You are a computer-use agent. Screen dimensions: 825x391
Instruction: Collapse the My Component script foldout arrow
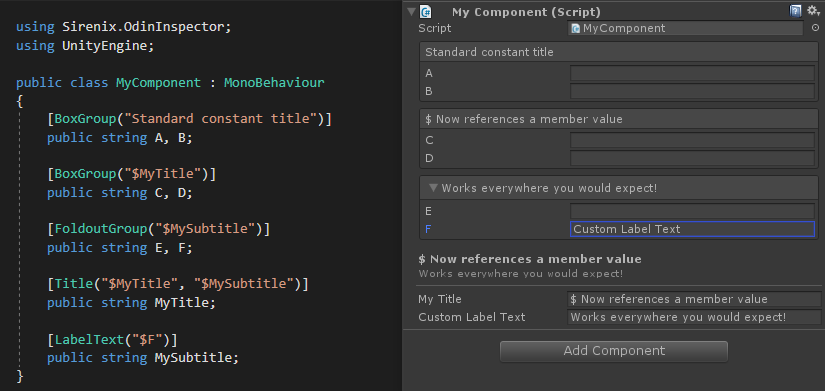point(411,12)
